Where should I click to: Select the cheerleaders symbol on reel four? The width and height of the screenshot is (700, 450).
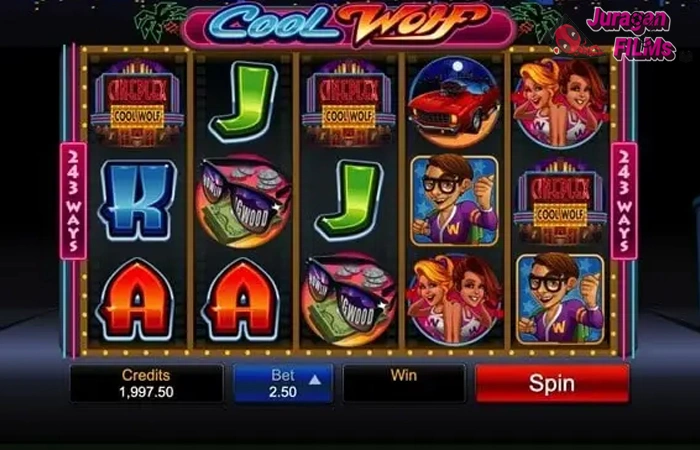click(454, 300)
